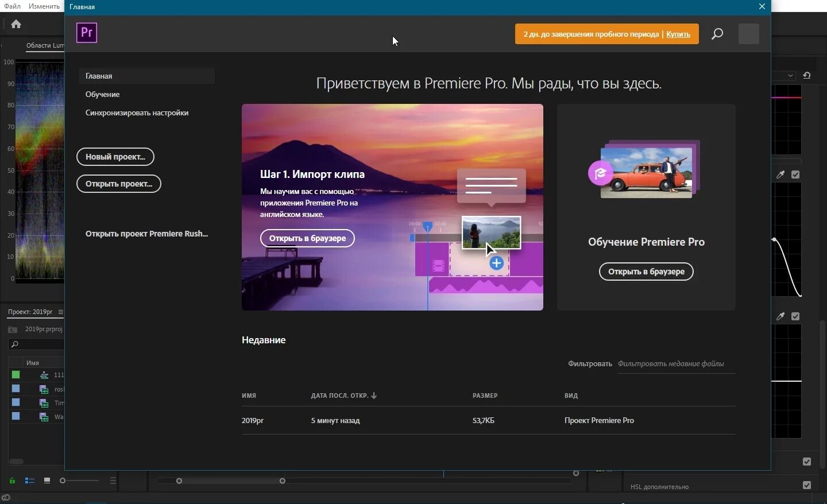Click Открыть проект Premiere Rush...
The height and width of the screenshot is (504, 827).
tap(147, 234)
